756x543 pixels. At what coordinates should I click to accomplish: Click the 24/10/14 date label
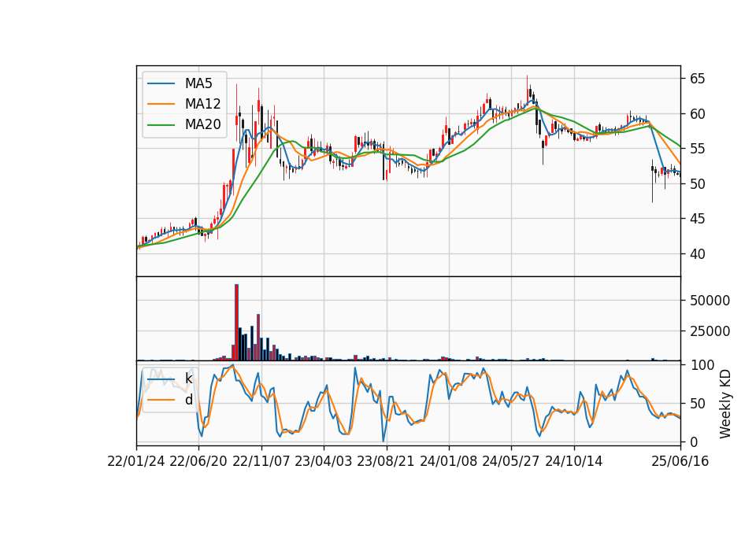point(574,462)
